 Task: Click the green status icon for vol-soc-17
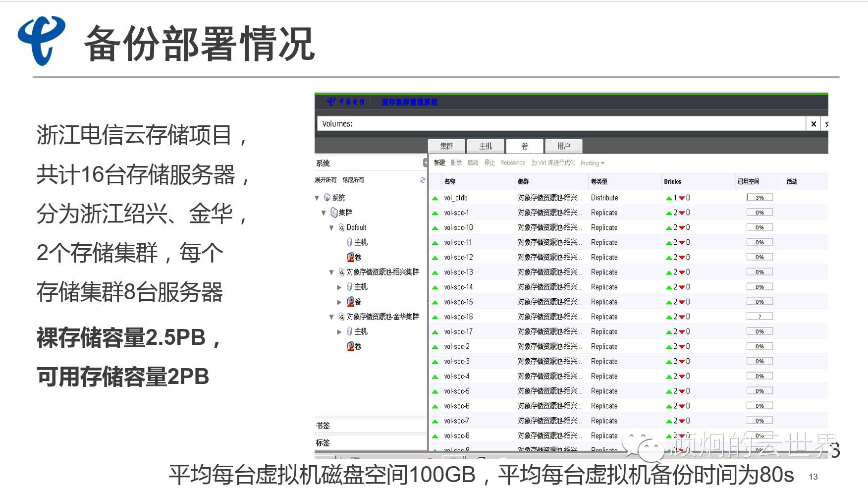(x=435, y=332)
